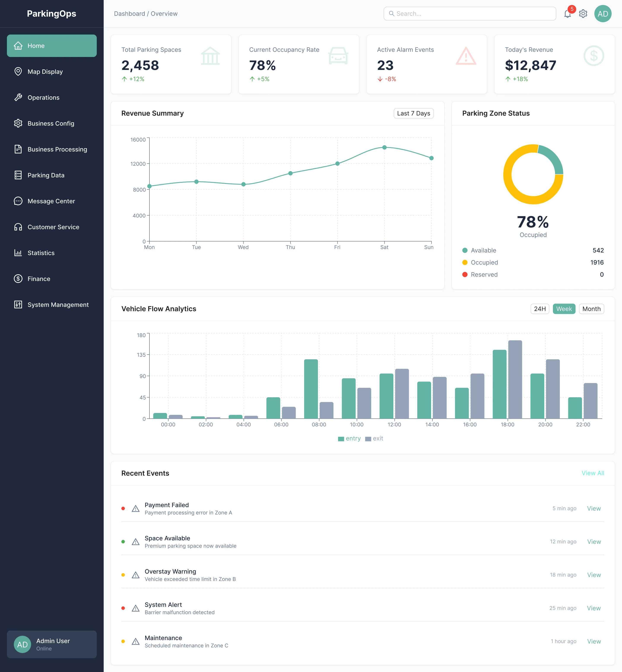This screenshot has width=622, height=672.
Task: Click the Search input field
Action: point(470,14)
